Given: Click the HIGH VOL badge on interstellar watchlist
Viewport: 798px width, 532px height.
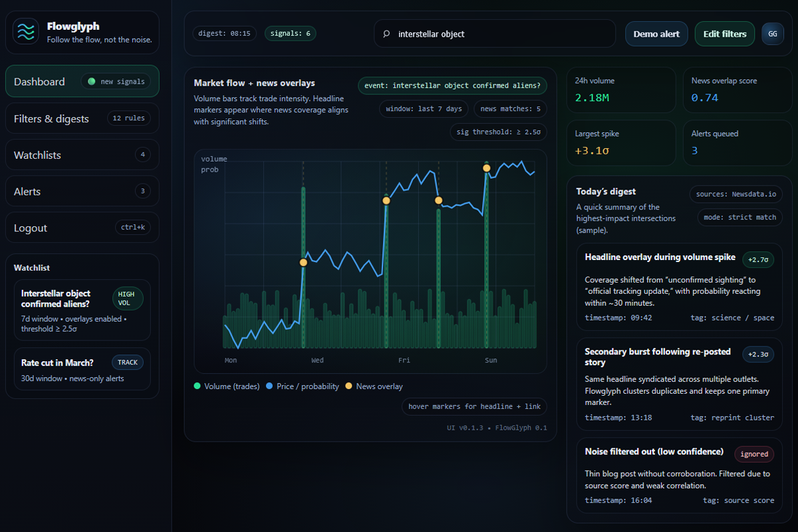Looking at the screenshot, I should tap(128, 298).
